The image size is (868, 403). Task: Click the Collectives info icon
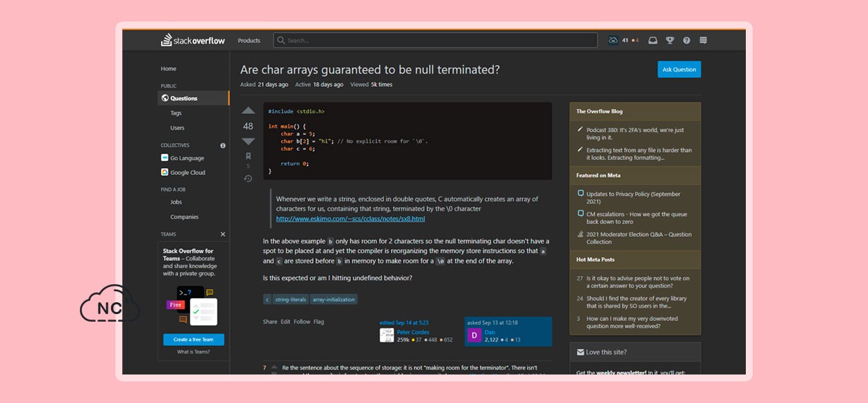(223, 145)
